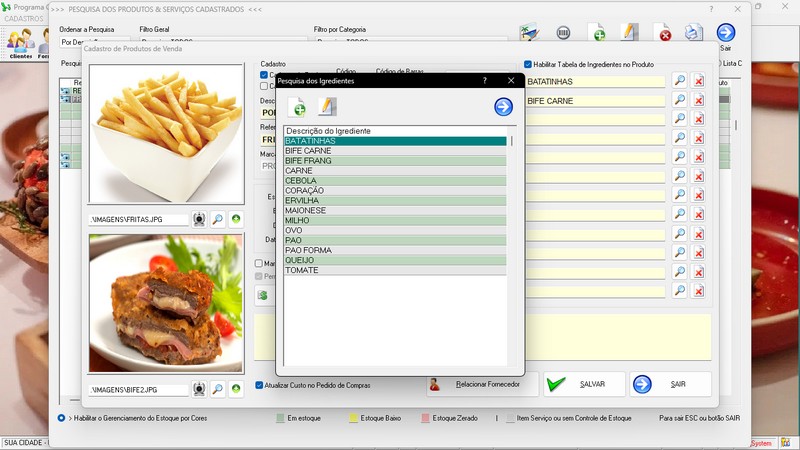Click new product document-plus icon in toolbar

[596, 33]
